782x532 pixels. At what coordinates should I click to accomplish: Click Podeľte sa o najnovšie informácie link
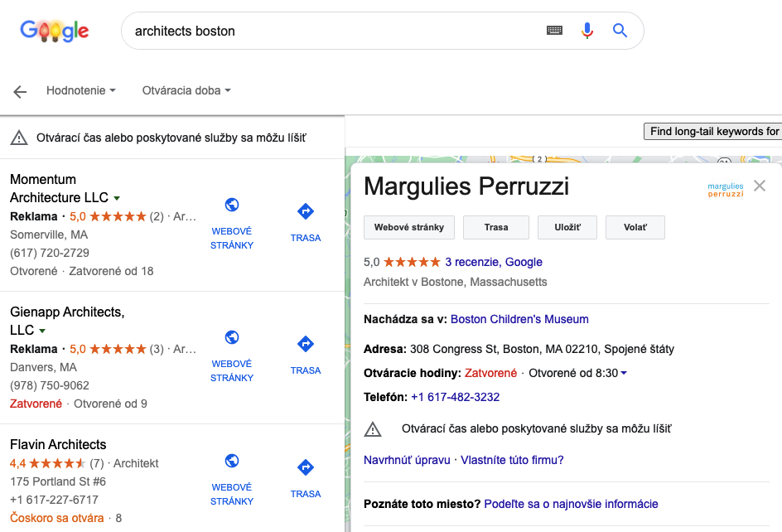pos(571,504)
